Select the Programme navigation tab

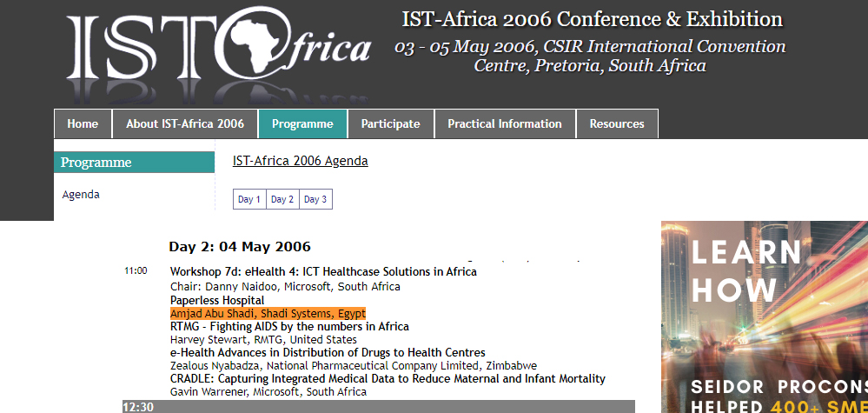tap(302, 124)
